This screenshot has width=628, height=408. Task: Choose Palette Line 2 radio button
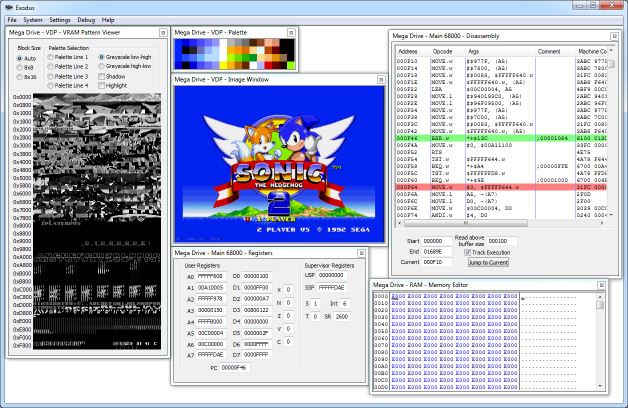68,66
